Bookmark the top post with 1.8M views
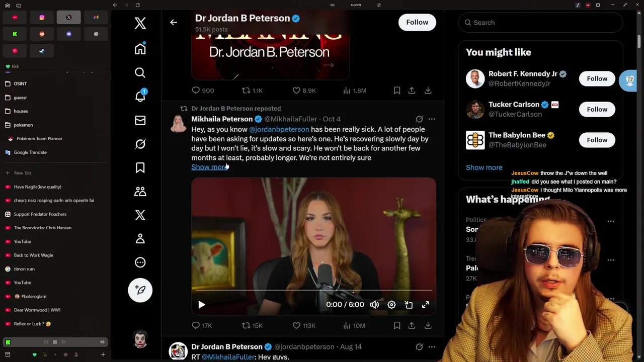The image size is (644, 362). pyautogui.click(x=397, y=90)
